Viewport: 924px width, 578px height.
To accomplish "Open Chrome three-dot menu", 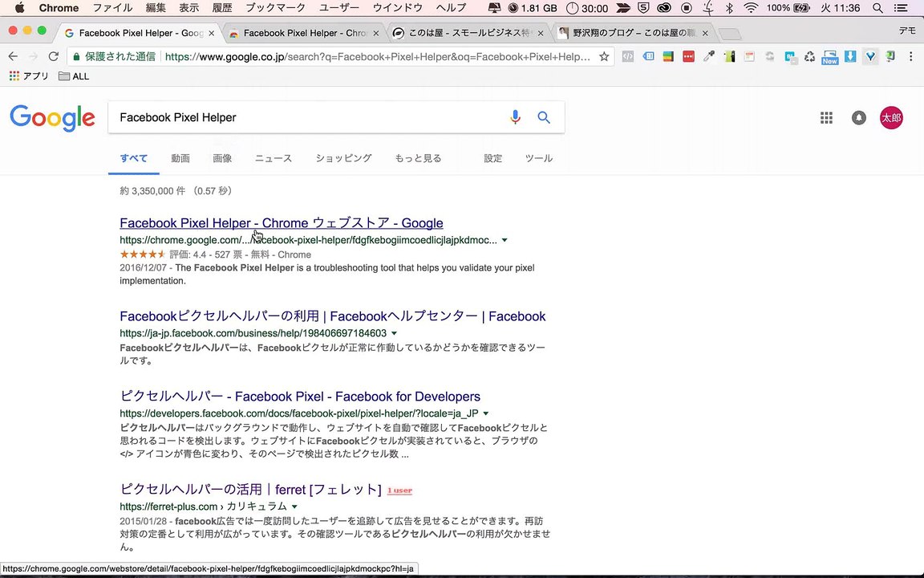I will 911,57.
